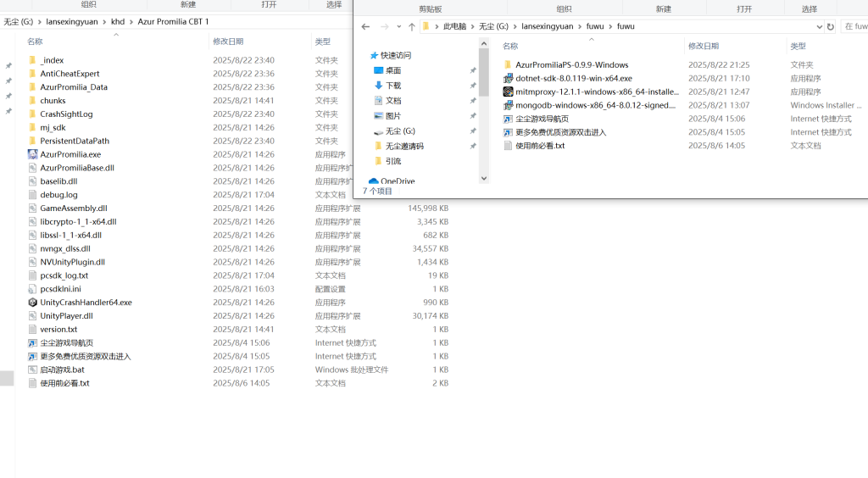
Task: Open 图片 in quick access
Action: coord(393,115)
